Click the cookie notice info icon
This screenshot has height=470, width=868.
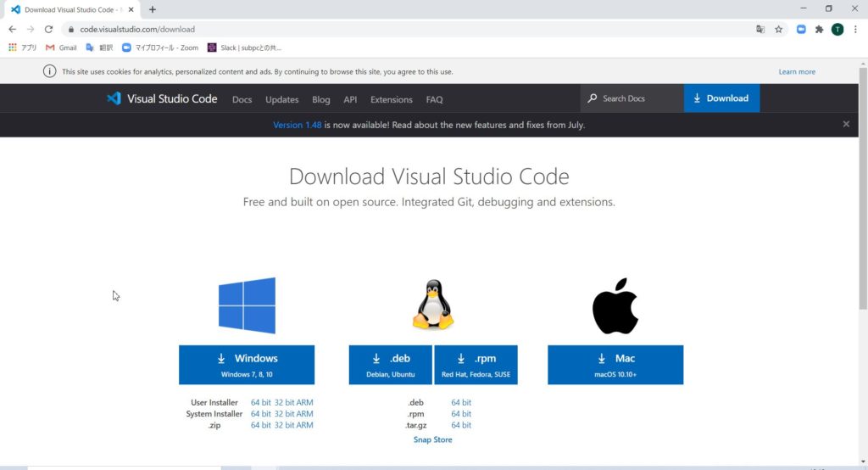50,71
